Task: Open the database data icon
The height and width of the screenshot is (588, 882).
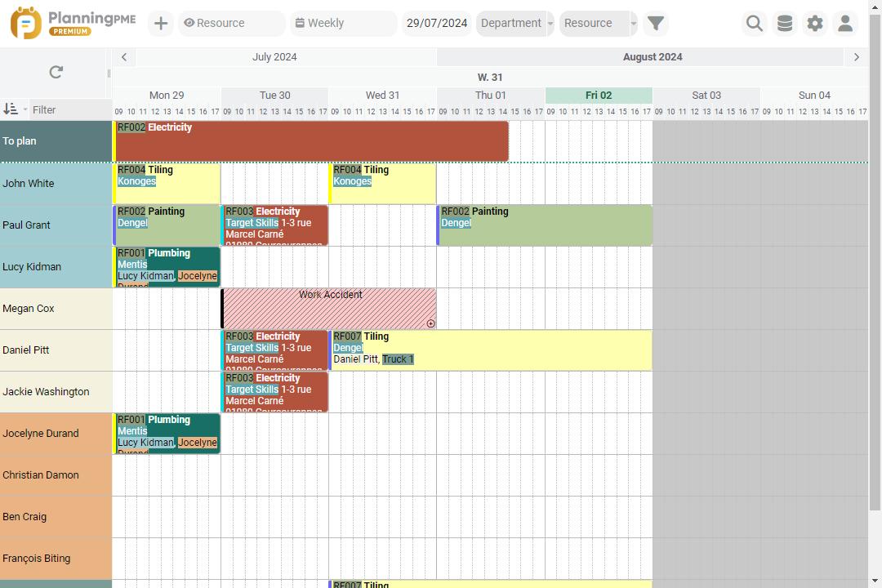Action: point(785,23)
